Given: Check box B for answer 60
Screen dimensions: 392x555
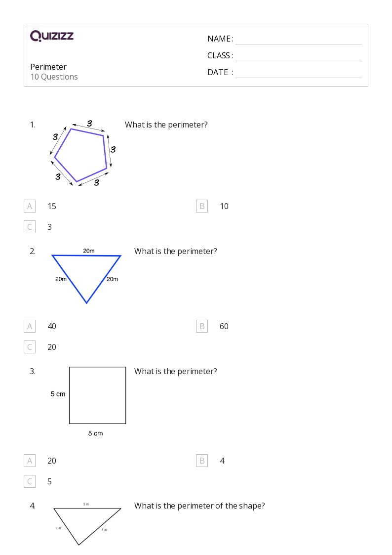Looking at the screenshot, I should click(x=202, y=326).
